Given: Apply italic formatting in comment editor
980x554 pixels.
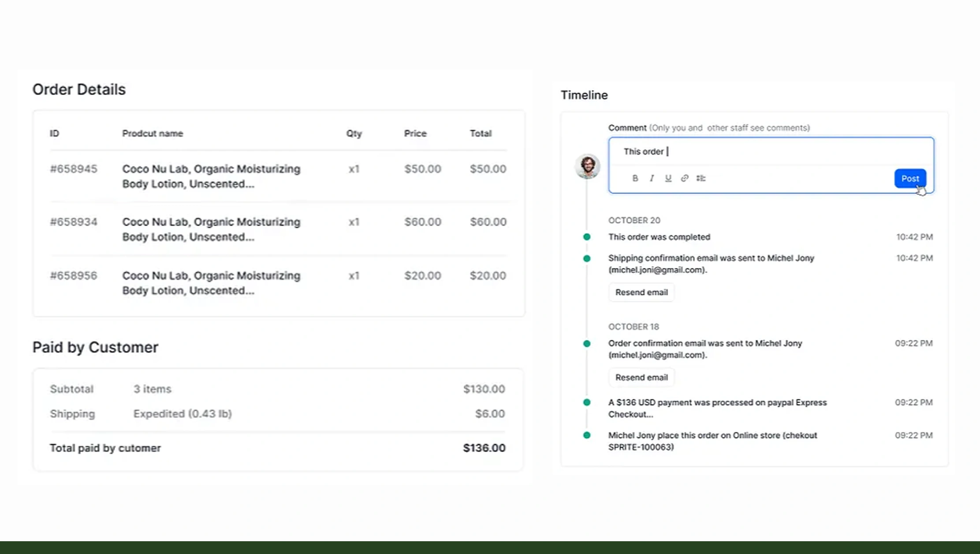Looking at the screenshot, I should (x=651, y=178).
